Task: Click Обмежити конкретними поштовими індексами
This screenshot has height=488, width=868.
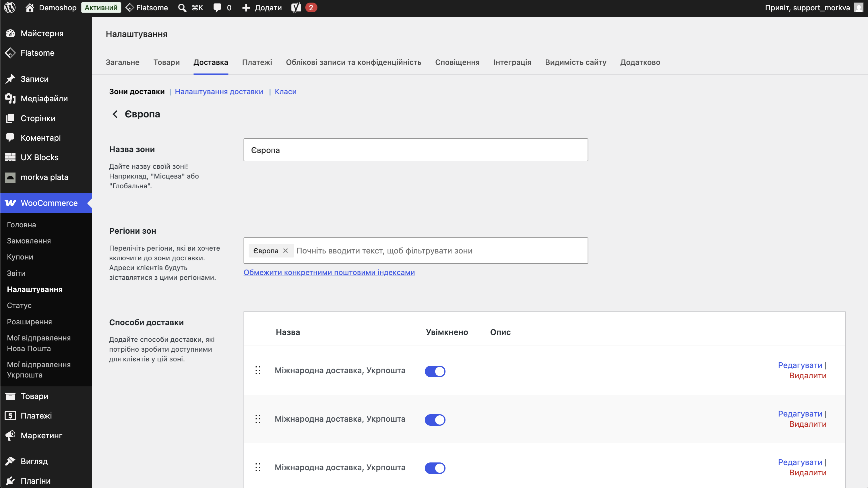Action: 329,272
